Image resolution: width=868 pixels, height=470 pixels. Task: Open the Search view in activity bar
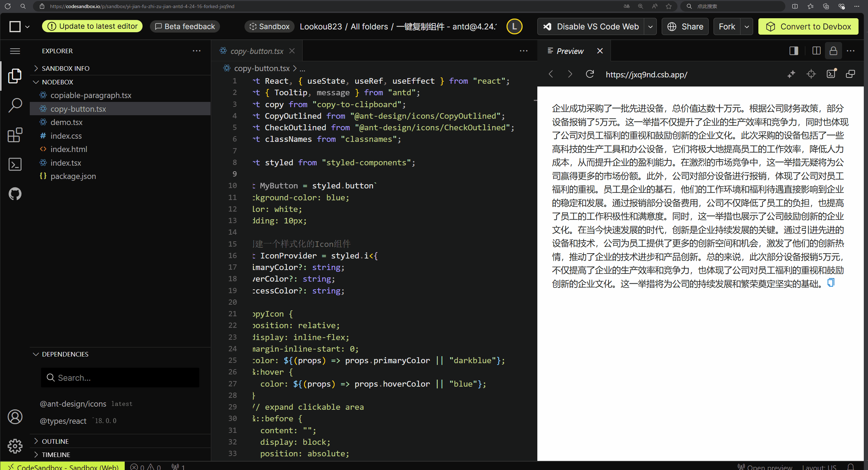point(15,105)
